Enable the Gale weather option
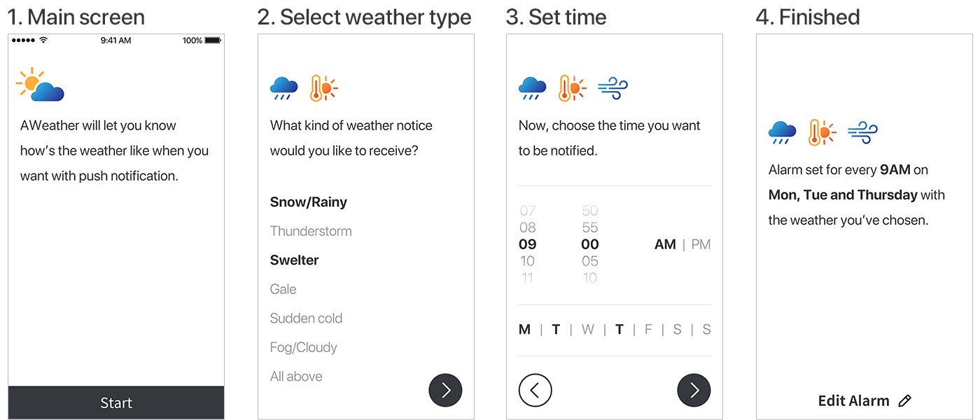This screenshot has height=420, width=980. point(283,289)
